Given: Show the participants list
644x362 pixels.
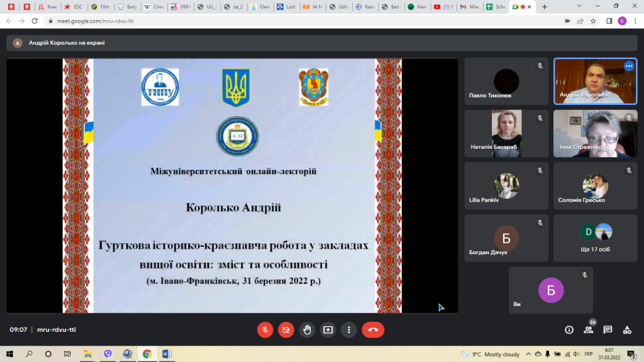Looking at the screenshot, I should [x=589, y=329].
